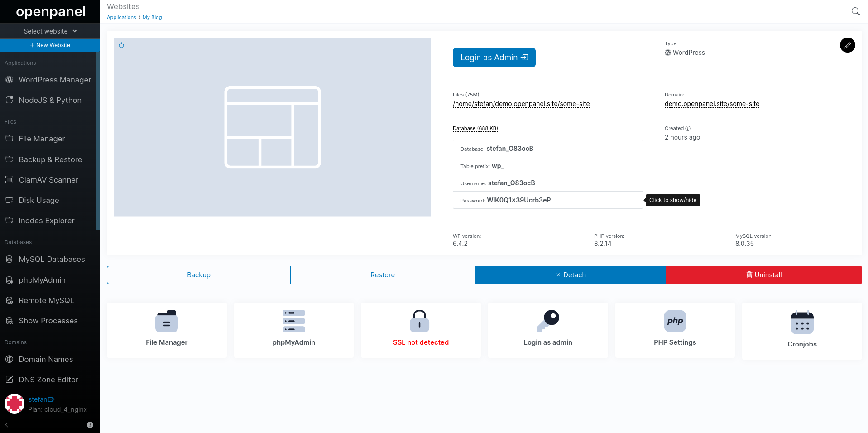Open the Cronjobs calendar card
Screen dimensions: 868x433
pos(802,331)
